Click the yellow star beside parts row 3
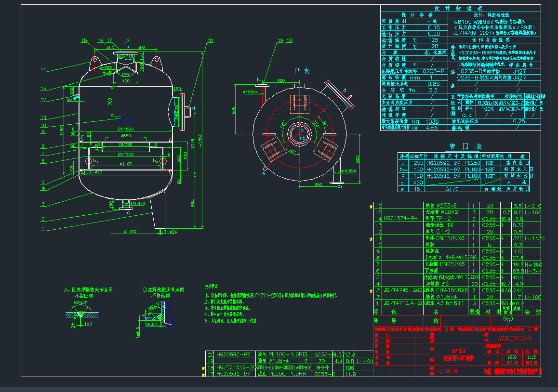The width and height of the screenshot is (558, 392). click(371, 290)
